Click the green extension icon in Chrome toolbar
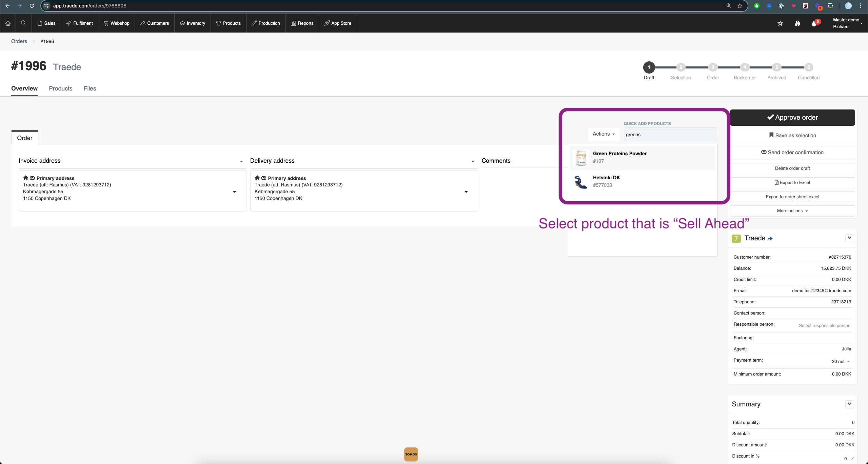This screenshot has width=868, height=464. coord(757,6)
